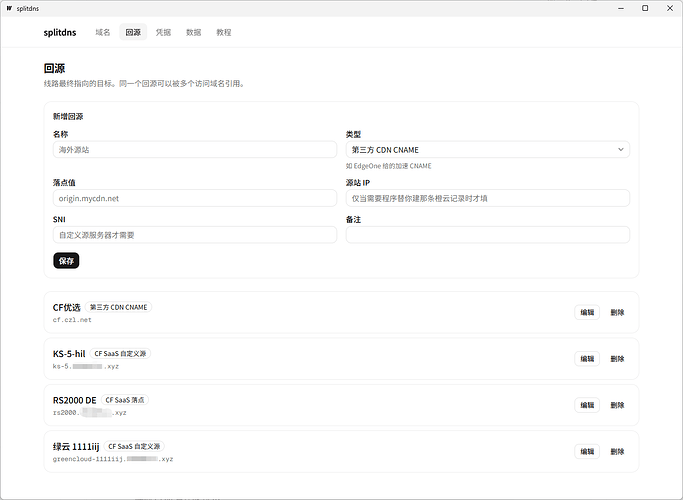Delete the KS-5-hil origin
Image resolution: width=683 pixels, height=500 pixels.
point(617,359)
